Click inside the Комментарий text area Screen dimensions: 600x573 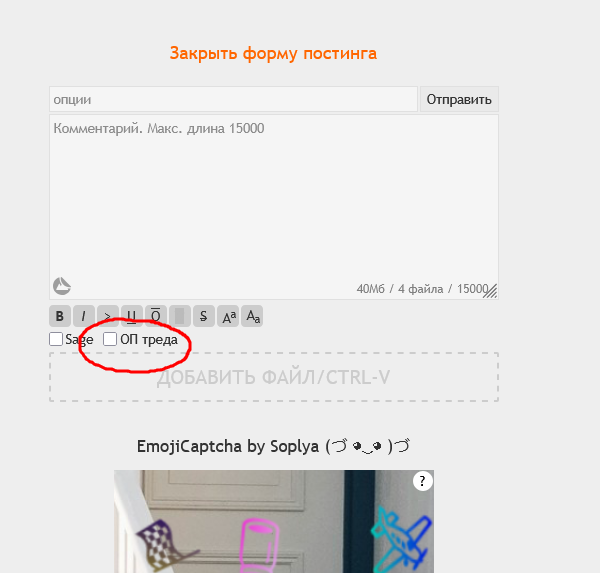pos(274,207)
